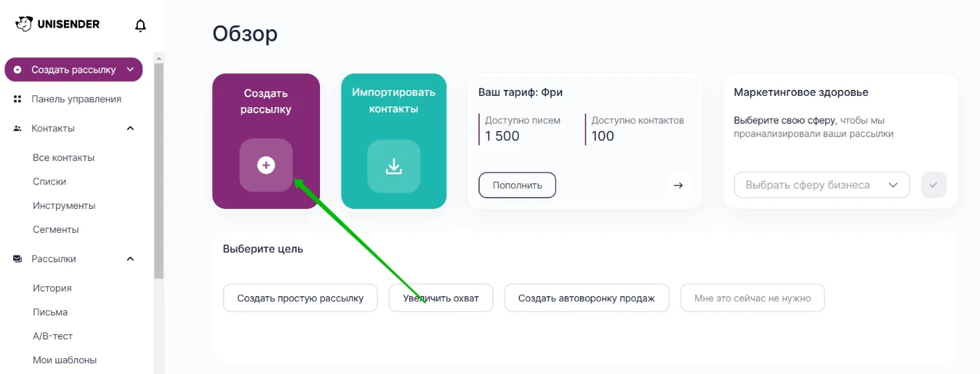Click the Панель управления grid icon
This screenshot has width=980, height=374.
point(18,99)
